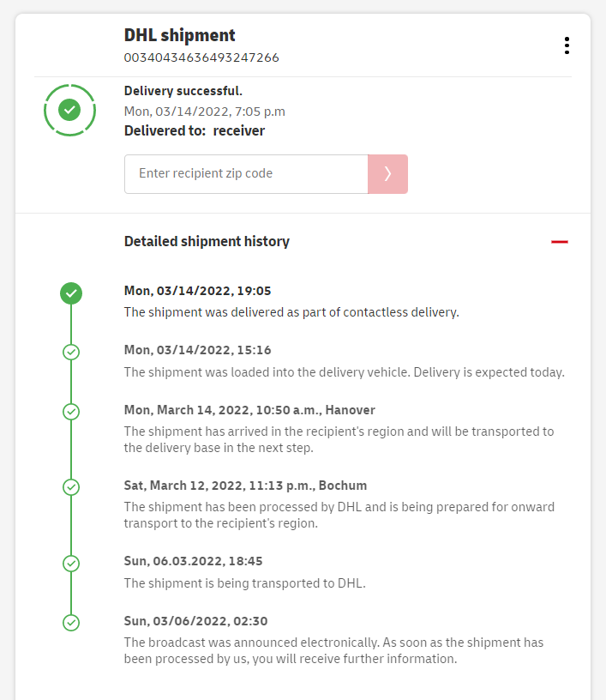This screenshot has width=606, height=700.
Task: Click the large green delivery successful checkmark
Action: pos(69,110)
